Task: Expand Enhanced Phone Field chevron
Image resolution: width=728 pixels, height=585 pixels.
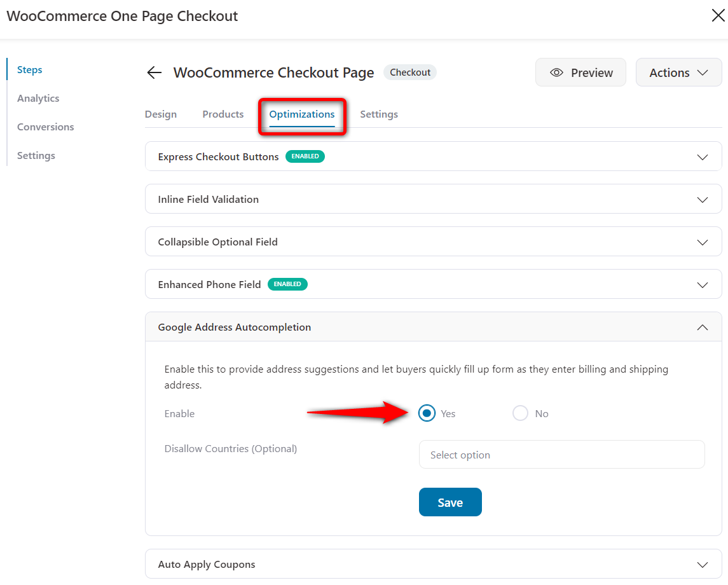Action: (703, 285)
